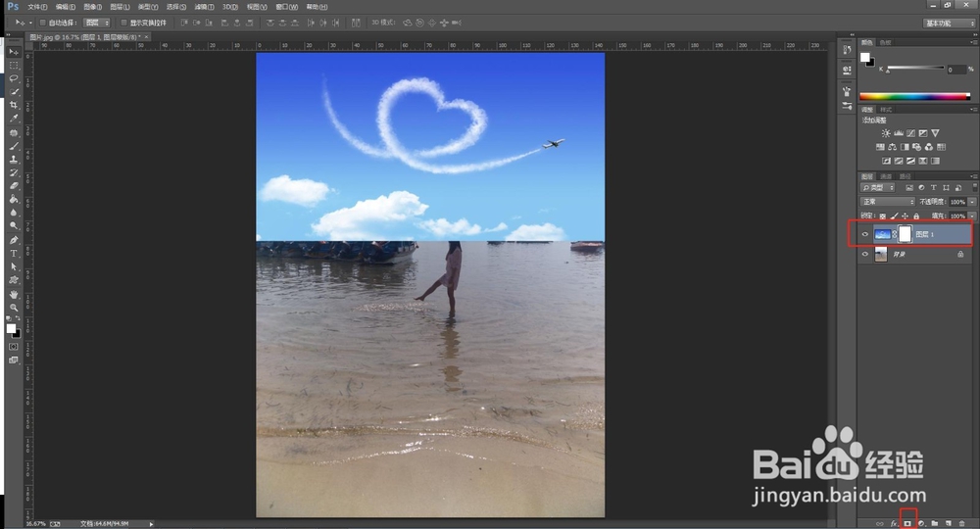Viewport: 980px width, 529px height.
Task: Click Add Layer Mask button at panel bottom
Action: pyautogui.click(x=907, y=523)
